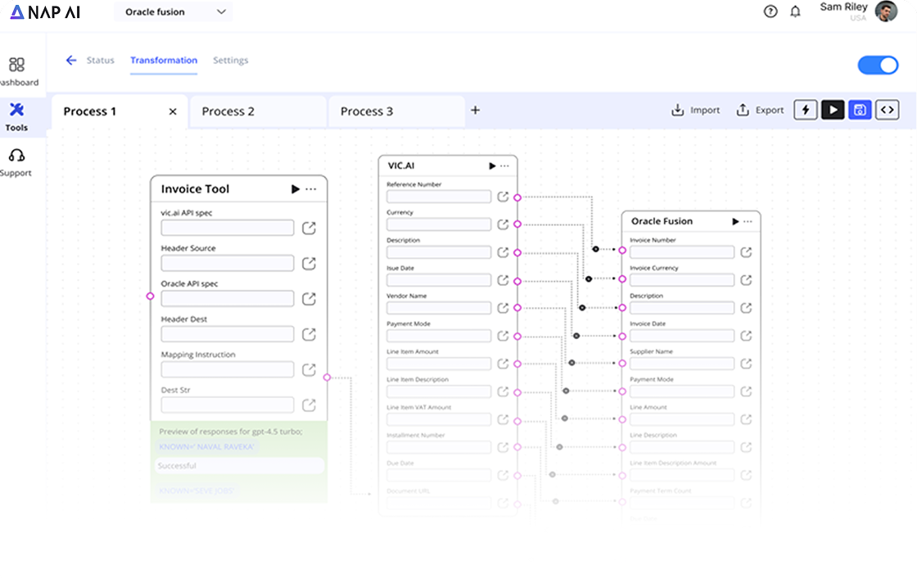Click the lightning bolt toolbar button

(806, 110)
